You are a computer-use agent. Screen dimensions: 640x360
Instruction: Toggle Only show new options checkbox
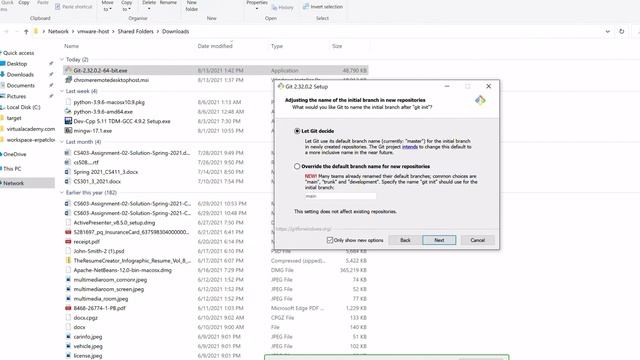(330, 240)
